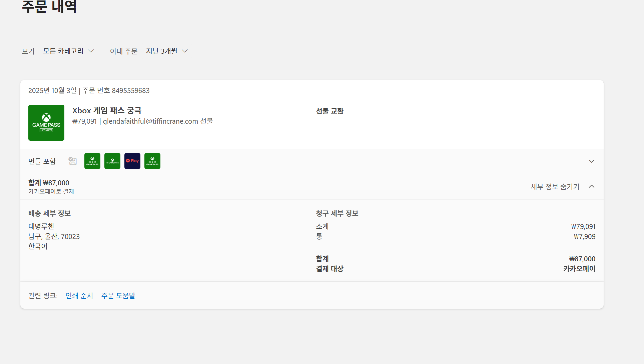
Task: Click the 대명루첸 address name
Action: click(41, 226)
